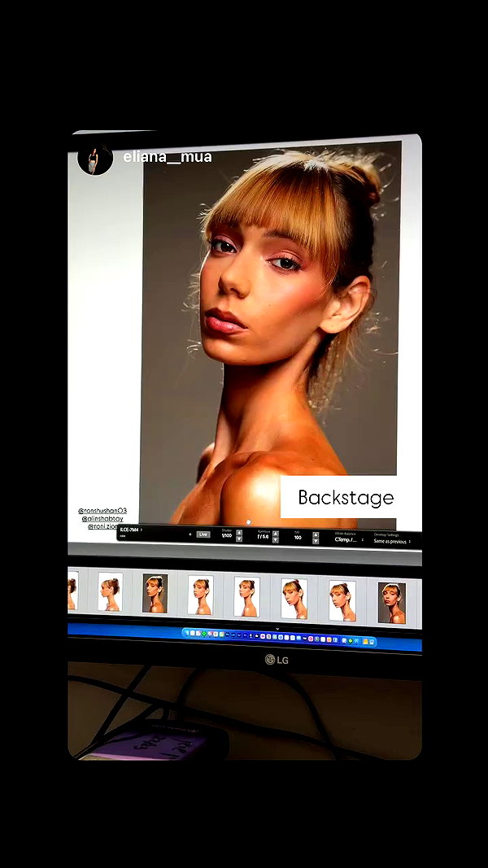Select the profile-view filmstrip thumbnail on white

[x=111, y=591]
